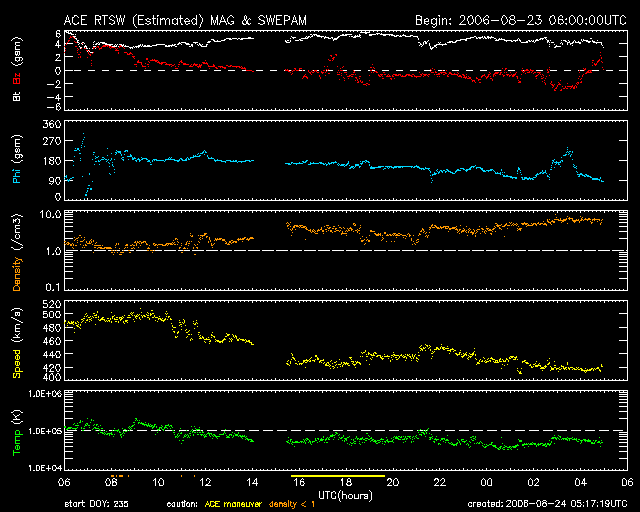640x512 pixels.
Task: Click the "400" speed tick label
Action: [x=52, y=377]
